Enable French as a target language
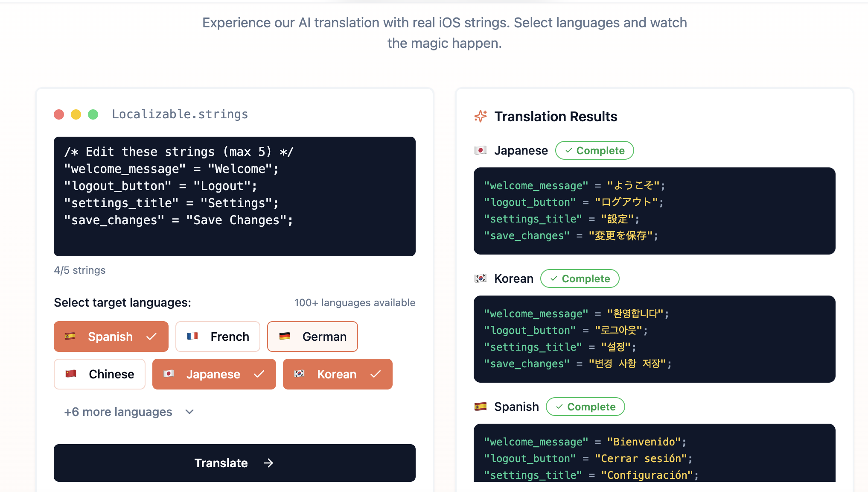This screenshot has width=868, height=492. click(x=218, y=337)
